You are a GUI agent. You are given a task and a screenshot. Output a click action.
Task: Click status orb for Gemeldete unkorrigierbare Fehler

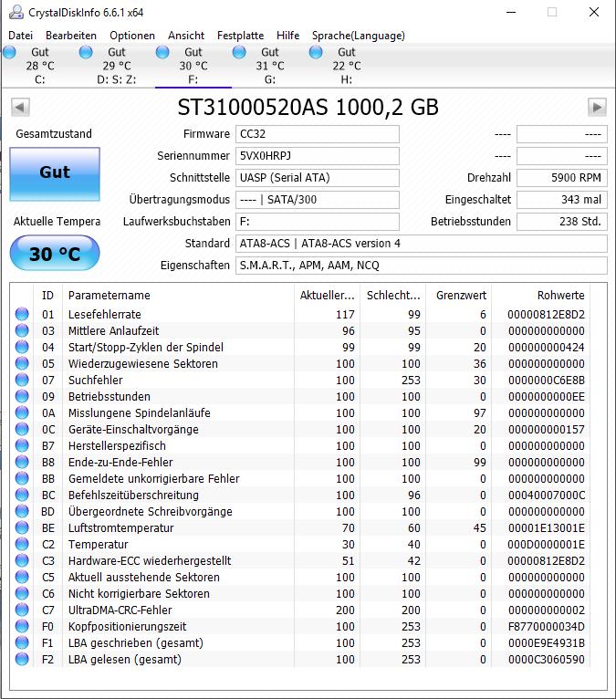point(22,478)
